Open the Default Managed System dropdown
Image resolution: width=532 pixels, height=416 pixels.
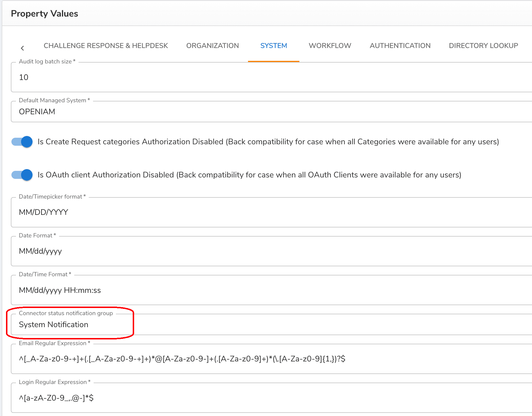pos(271,112)
